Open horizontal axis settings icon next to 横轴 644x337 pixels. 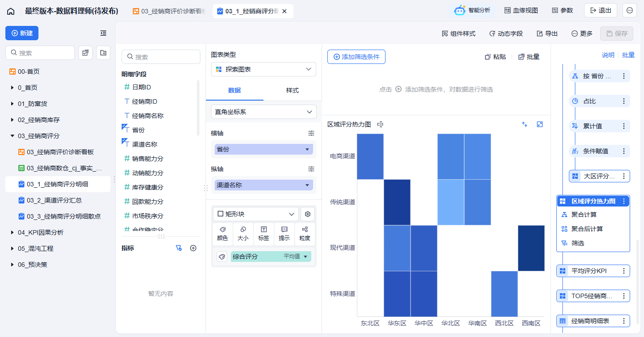tap(311, 133)
